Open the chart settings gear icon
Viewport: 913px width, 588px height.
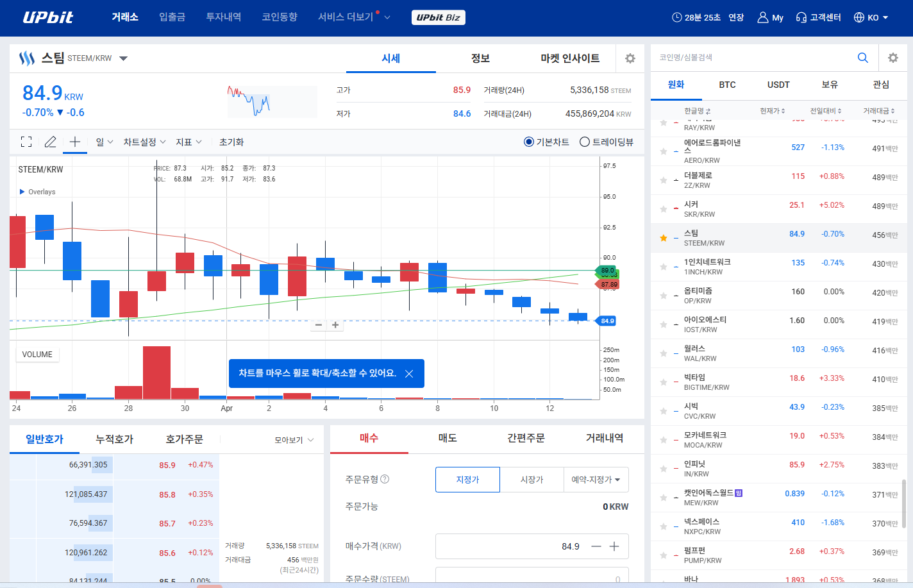(x=630, y=58)
